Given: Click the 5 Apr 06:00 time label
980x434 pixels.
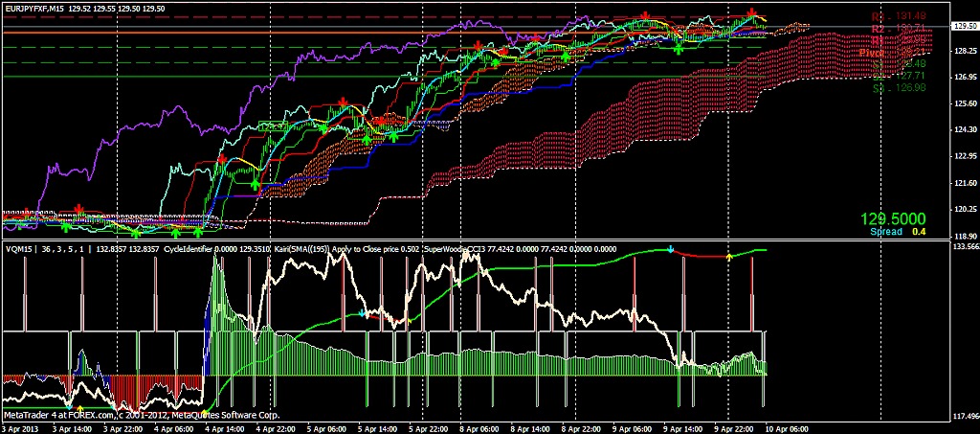Looking at the screenshot, I should 329,429.
